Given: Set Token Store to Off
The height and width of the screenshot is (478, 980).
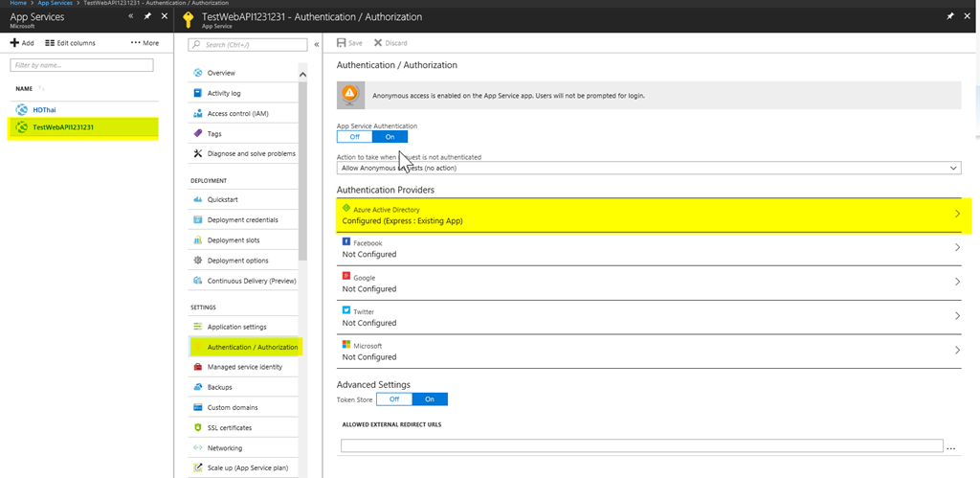Looking at the screenshot, I should (x=393, y=398).
